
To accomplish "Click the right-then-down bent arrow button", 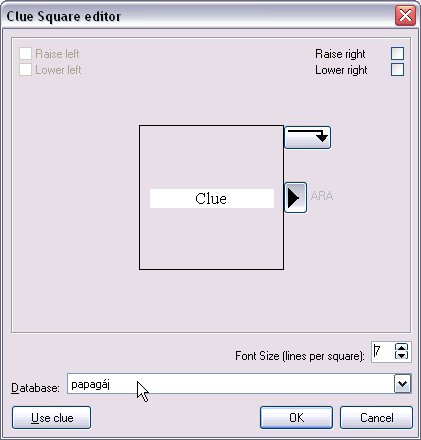I will (x=307, y=137).
